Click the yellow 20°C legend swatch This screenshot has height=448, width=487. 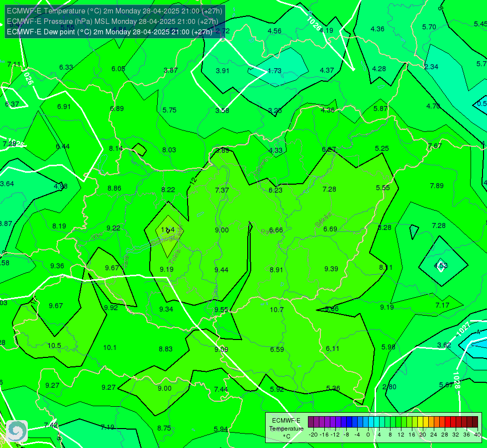coord(420,422)
